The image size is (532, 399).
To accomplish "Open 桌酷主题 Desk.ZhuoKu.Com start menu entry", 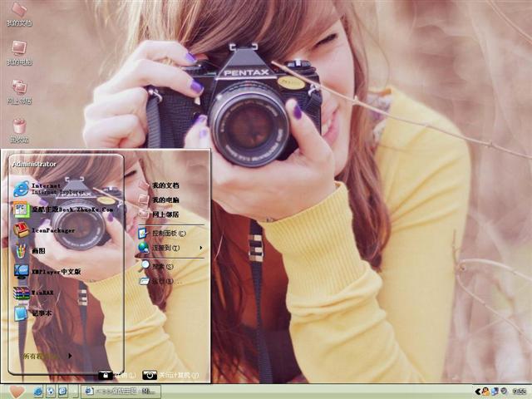I will coord(63,209).
